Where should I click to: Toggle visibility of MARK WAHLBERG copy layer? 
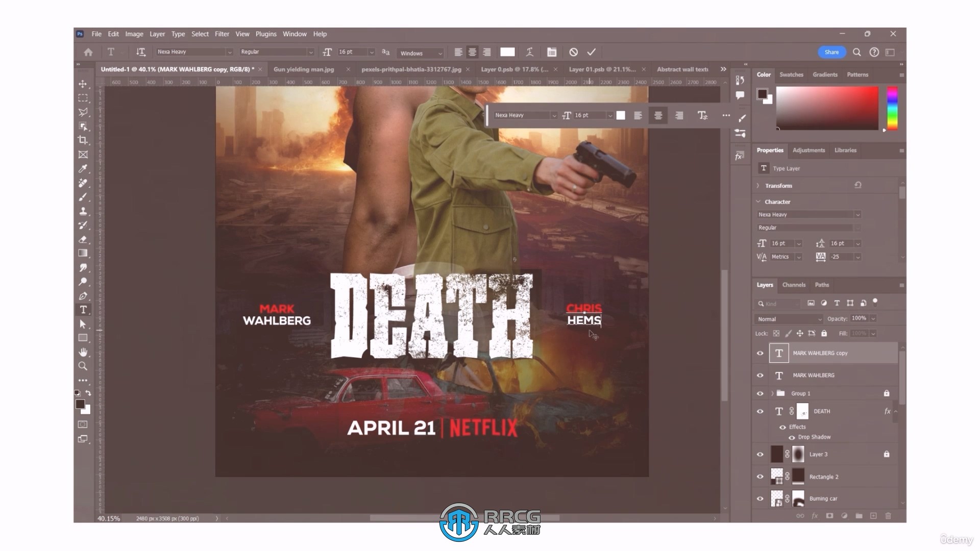coord(760,353)
